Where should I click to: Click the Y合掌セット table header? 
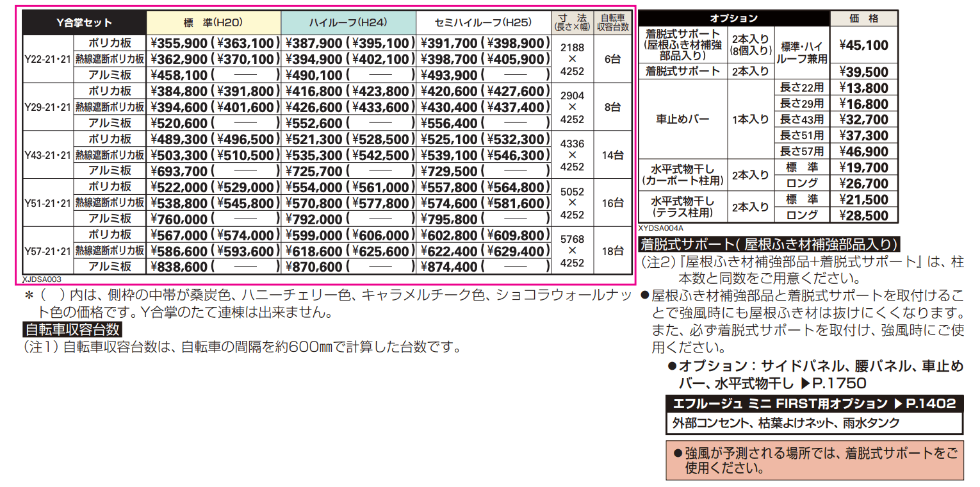[x=84, y=23]
